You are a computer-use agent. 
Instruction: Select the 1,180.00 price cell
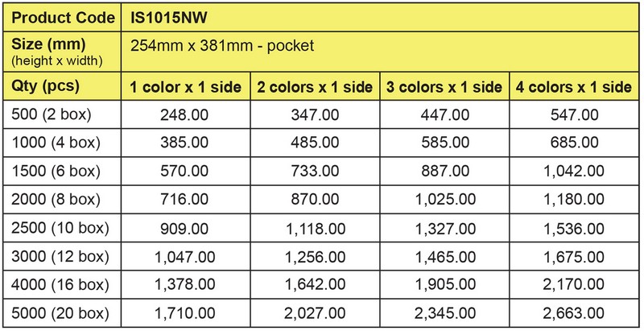click(575, 200)
